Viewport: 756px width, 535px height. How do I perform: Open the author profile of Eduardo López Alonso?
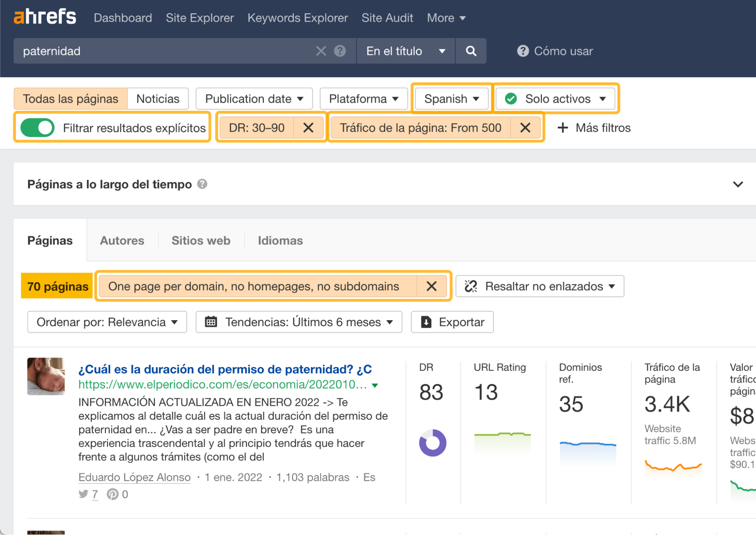pyautogui.click(x=134, y=477)
